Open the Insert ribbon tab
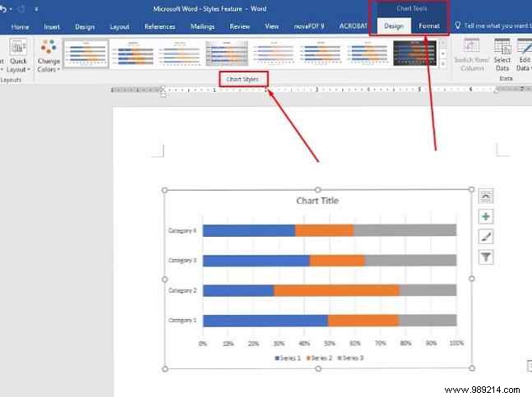 coord(52,27)
